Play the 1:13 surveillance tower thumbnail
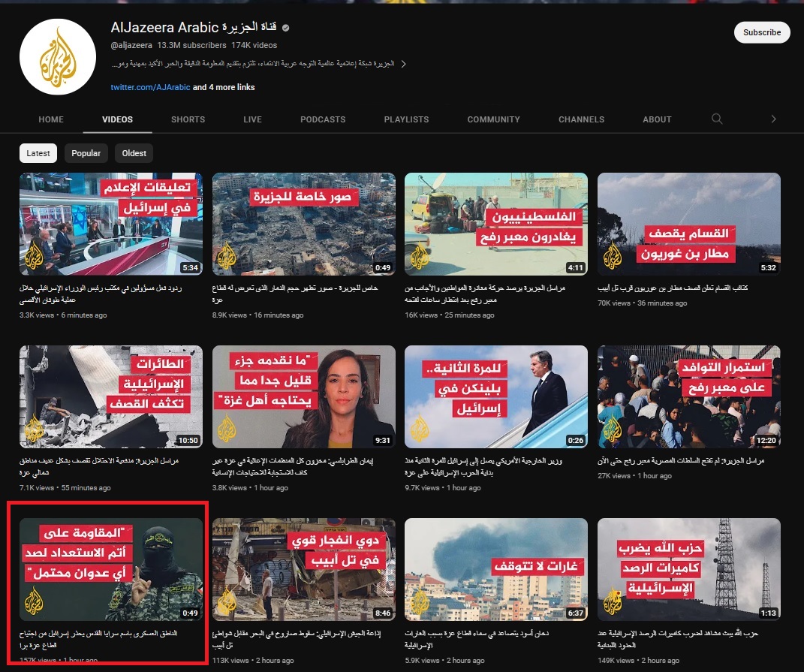The image size is (804, 672). pyautogui.click(x=689, y=569)
